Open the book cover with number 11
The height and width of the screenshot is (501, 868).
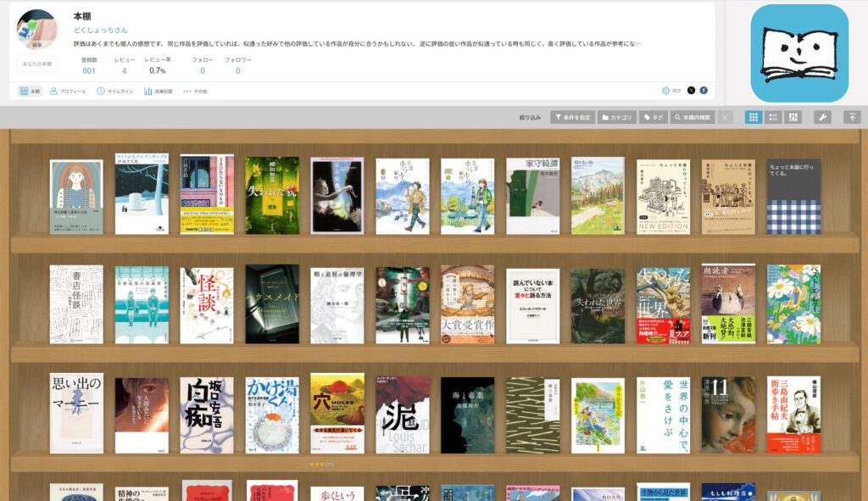[x=728, y=415]
